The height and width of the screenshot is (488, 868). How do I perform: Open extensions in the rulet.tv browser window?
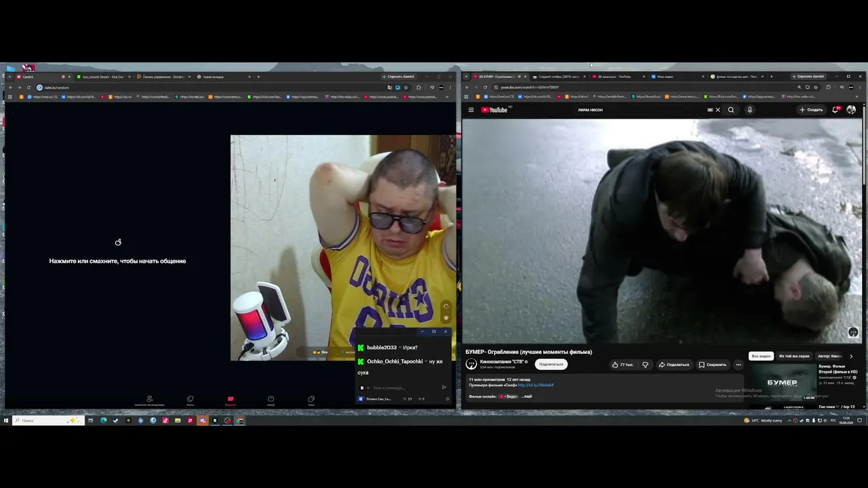[418, 87]
